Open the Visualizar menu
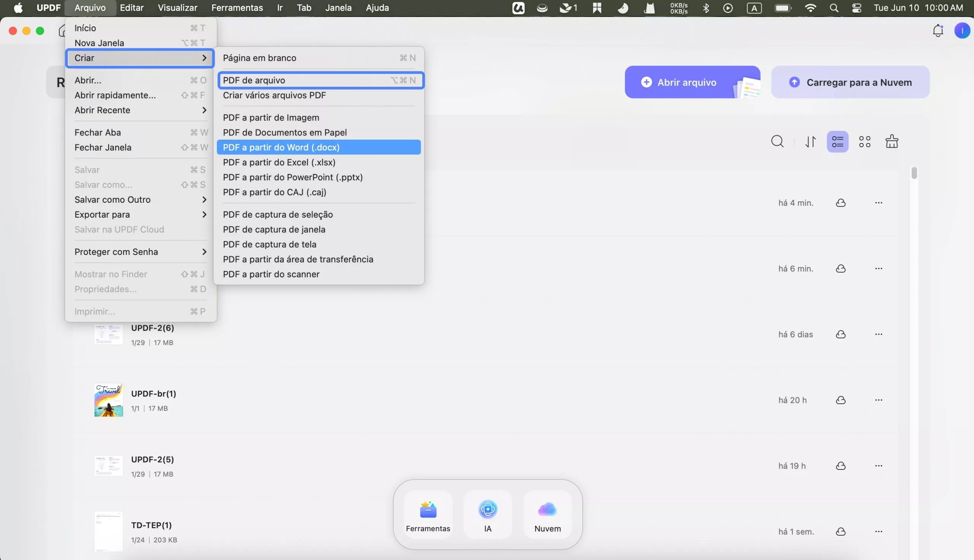This screenshot has height=560, width=974. [x=177, y=8]
